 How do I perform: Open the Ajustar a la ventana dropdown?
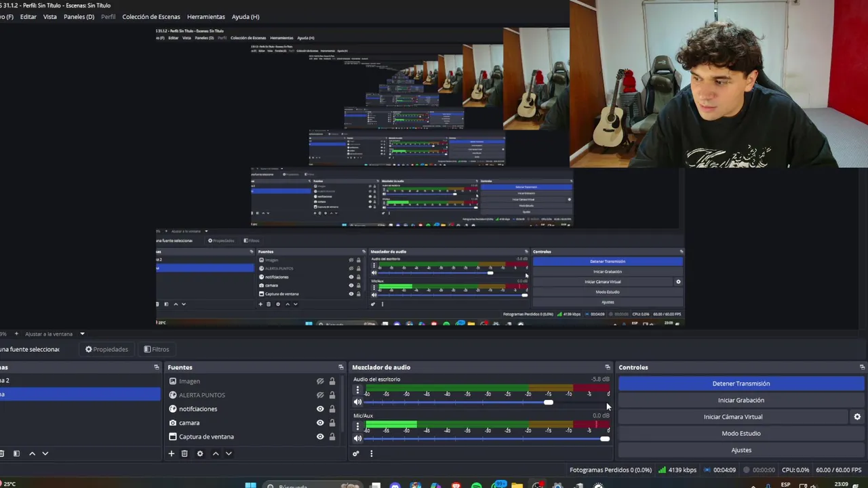coord(54,333)
